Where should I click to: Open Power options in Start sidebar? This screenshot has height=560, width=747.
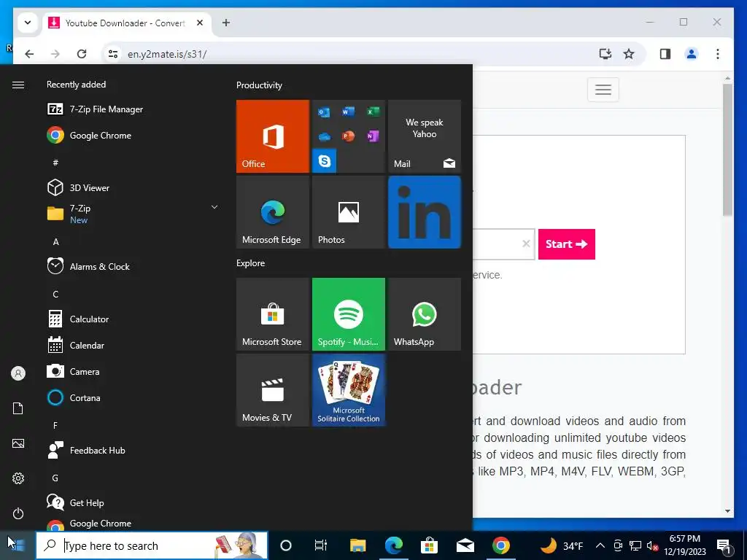pos(18,513)
